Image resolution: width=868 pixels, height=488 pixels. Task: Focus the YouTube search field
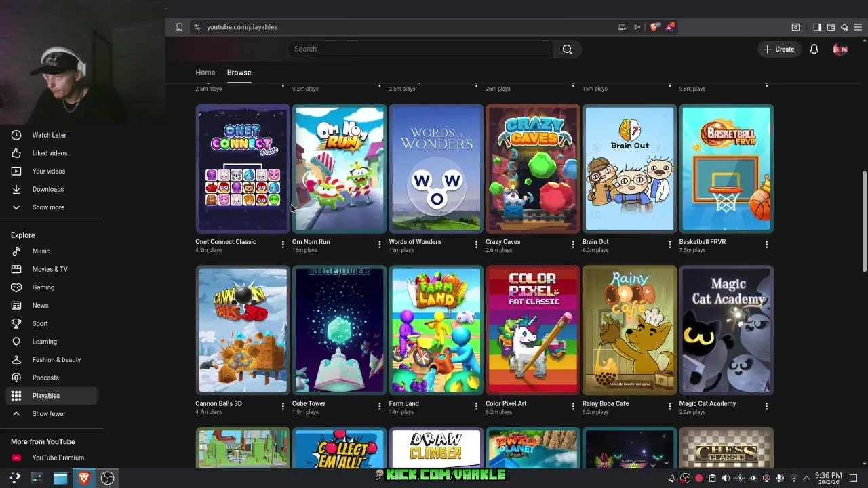pyautogui.click(x=420, y=49)
